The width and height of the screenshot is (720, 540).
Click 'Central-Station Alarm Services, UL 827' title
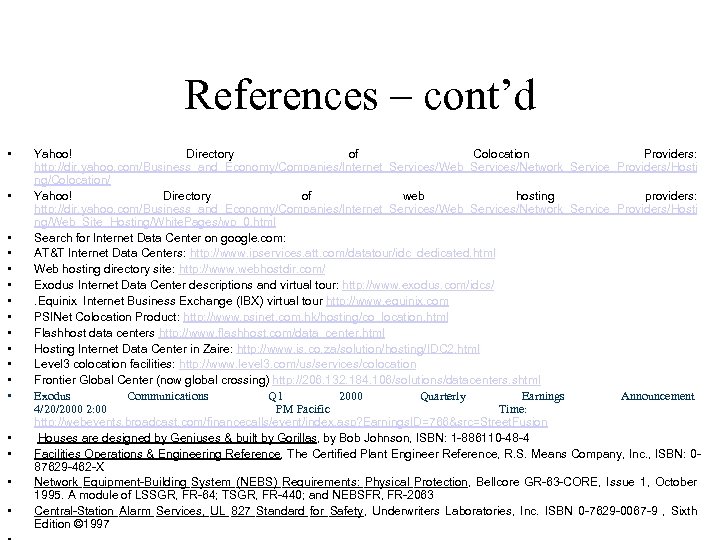pos(199,511)
